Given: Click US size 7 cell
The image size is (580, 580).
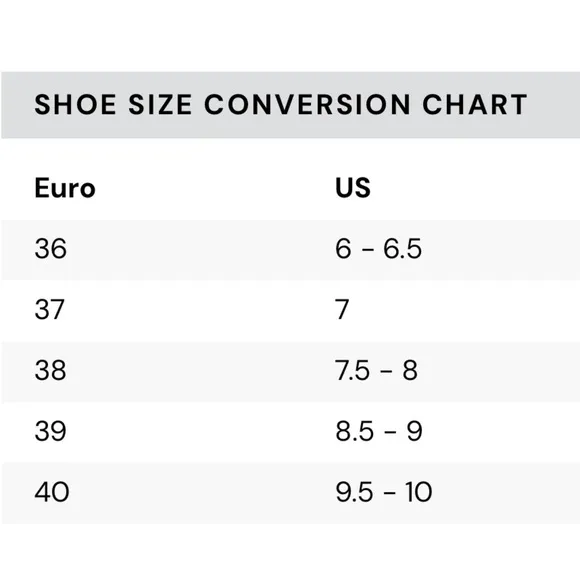Looking at the screenshot, I should (x=342, y=309).
